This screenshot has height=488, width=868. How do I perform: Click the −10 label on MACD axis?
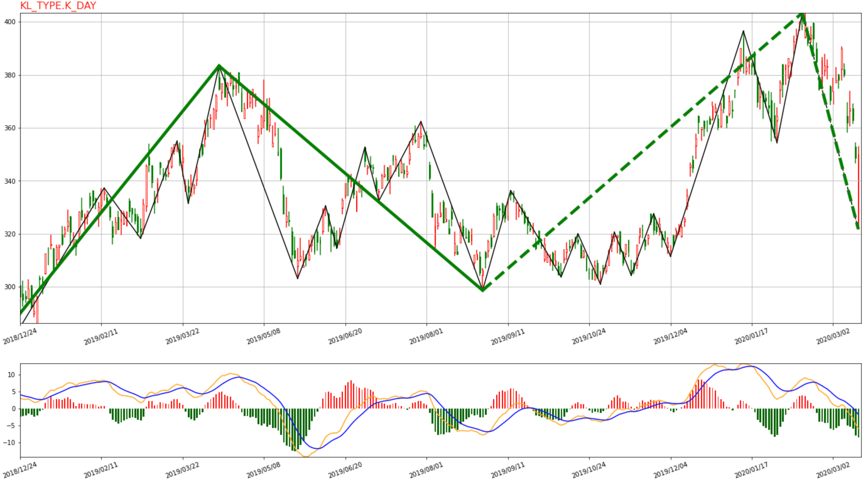point(9,442)
